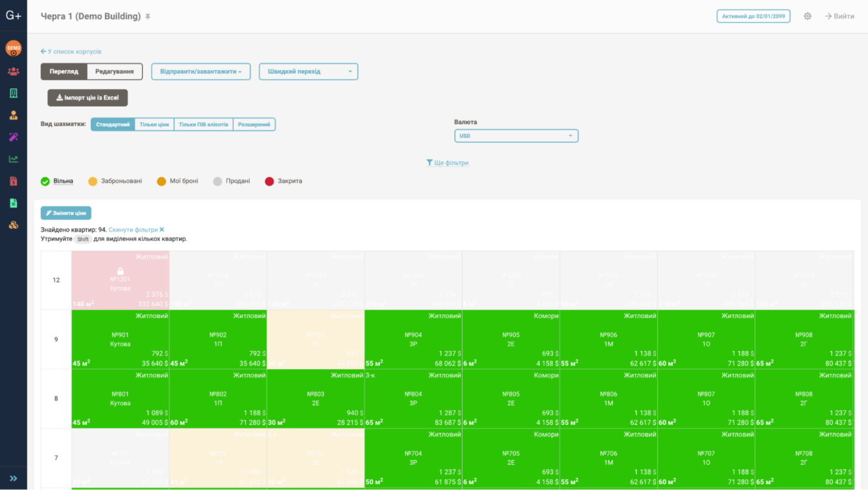Select apartment №803 2Е
Screen dimensions: 868x490
point(316,398)
